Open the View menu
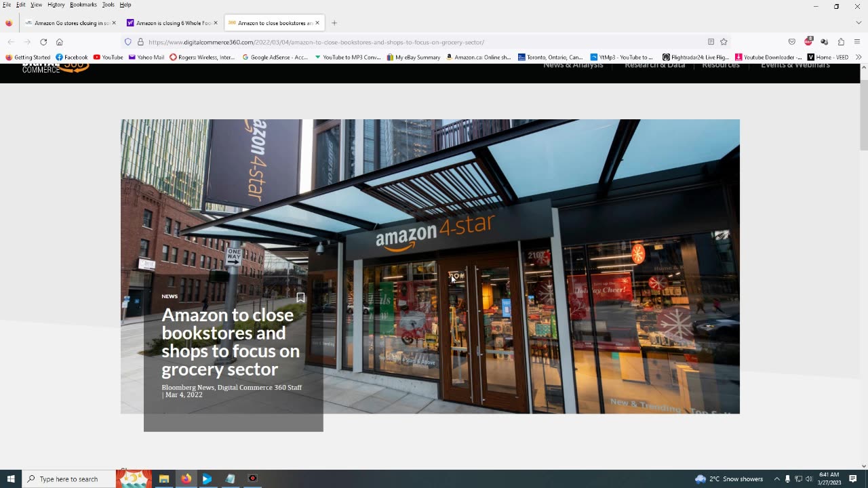 pos(36,5)
